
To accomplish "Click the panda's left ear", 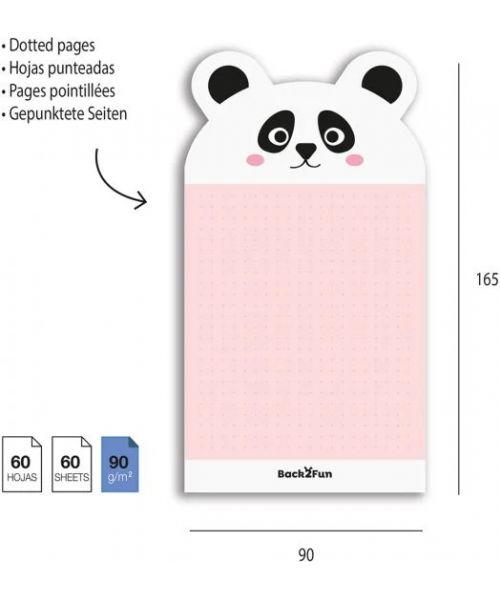I will [x=228, y=84].
